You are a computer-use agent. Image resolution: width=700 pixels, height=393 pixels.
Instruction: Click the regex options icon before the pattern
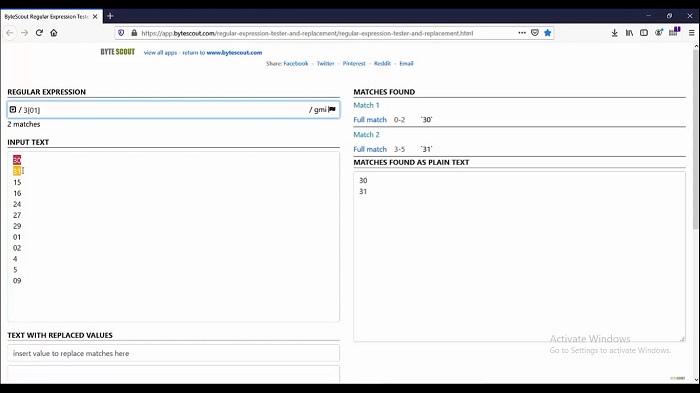click(13, 109)
